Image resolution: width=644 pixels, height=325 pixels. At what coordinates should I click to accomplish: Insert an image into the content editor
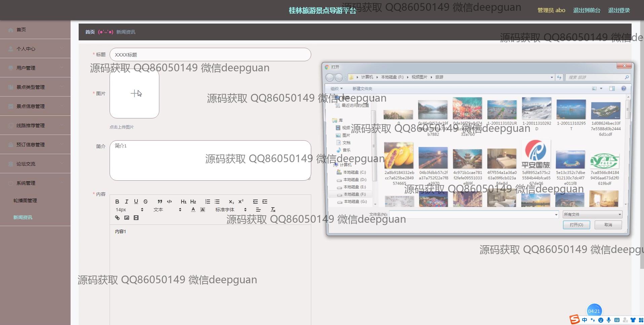pyautogui.click(x=126, y=218)
